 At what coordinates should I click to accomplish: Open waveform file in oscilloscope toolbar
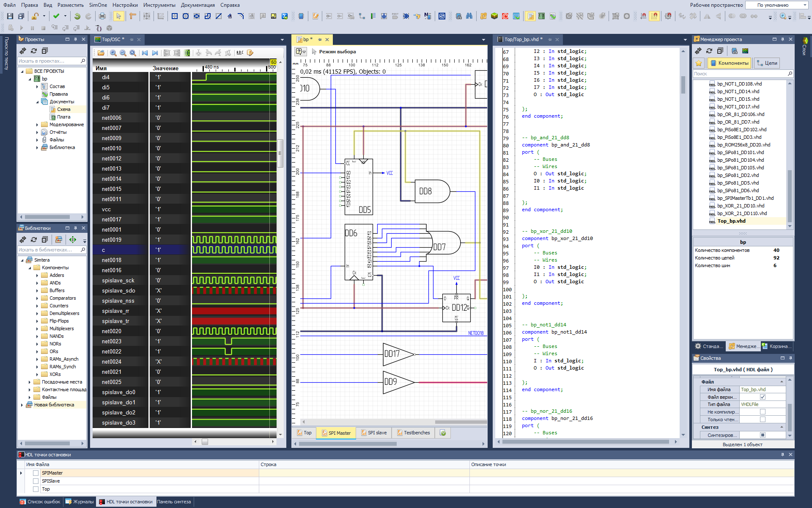coord(101,53)
